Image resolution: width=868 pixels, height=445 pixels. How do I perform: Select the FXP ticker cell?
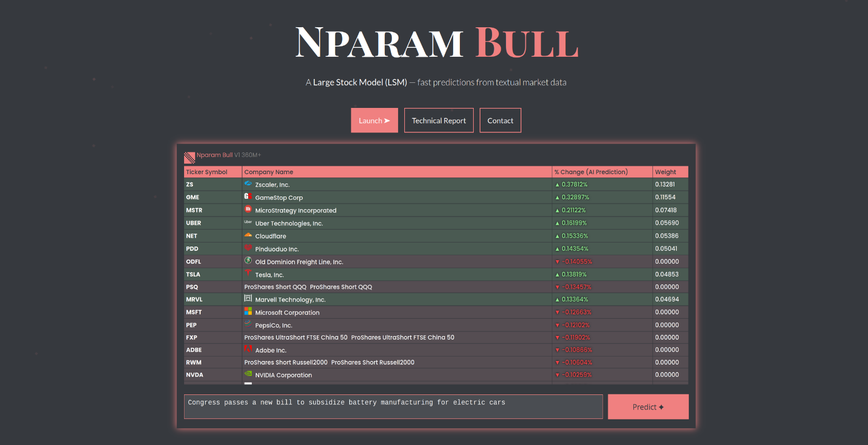(213, 338)
